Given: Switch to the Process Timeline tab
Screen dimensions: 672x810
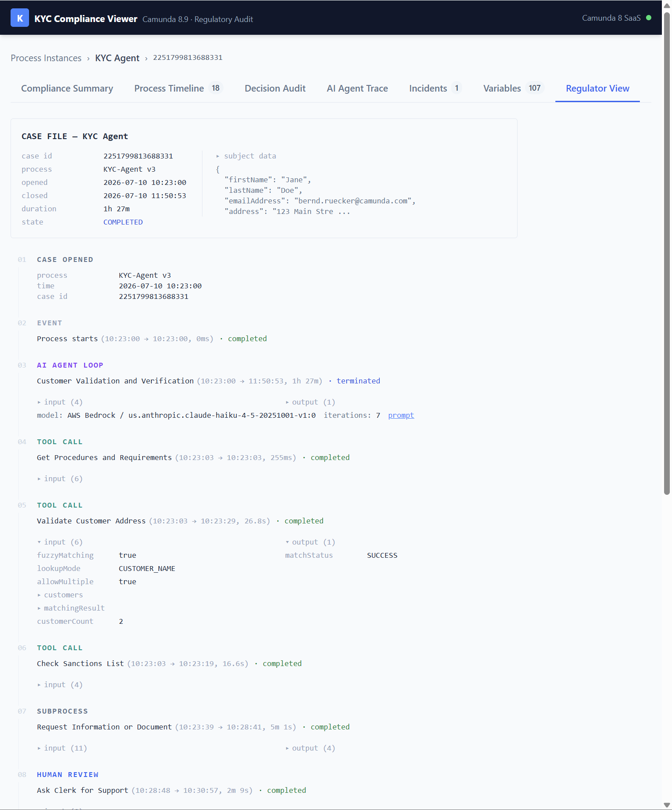Looking at the screenshot, I should [x=178, y=88].
